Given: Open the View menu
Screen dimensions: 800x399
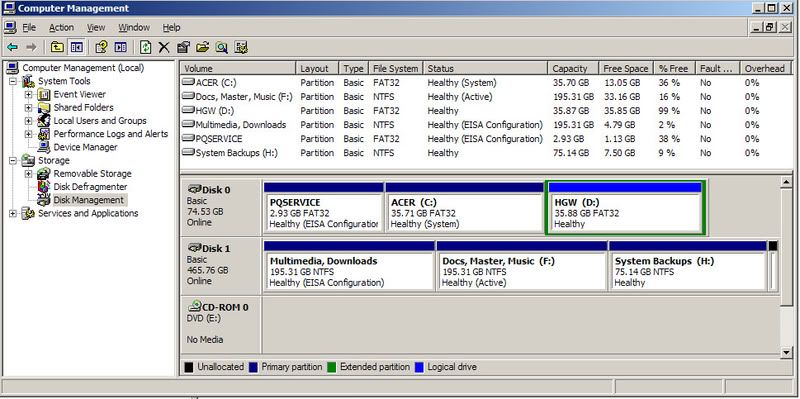Looking at the screenshot, I should tap(96, 28).
